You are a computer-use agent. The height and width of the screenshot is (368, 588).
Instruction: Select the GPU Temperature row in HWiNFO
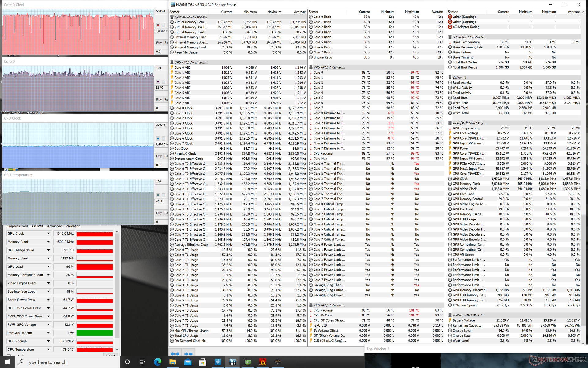[x=514, y=128]
